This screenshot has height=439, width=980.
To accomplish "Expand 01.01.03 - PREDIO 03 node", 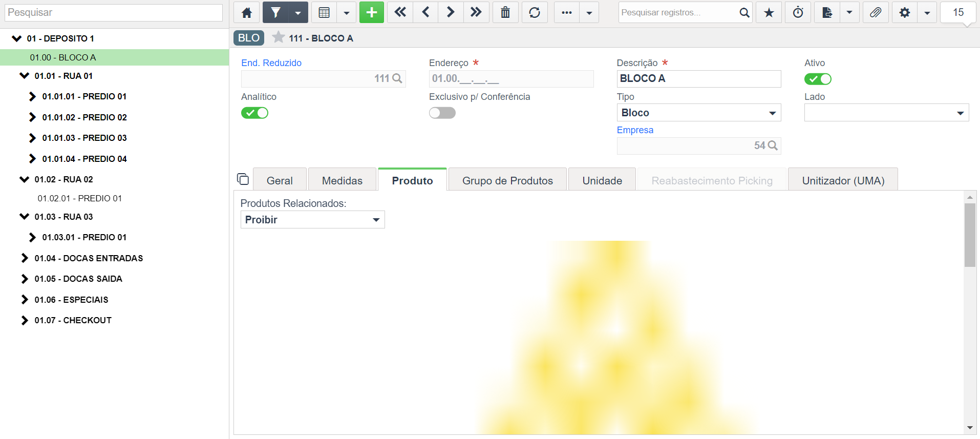I will [x=32, y=138].
